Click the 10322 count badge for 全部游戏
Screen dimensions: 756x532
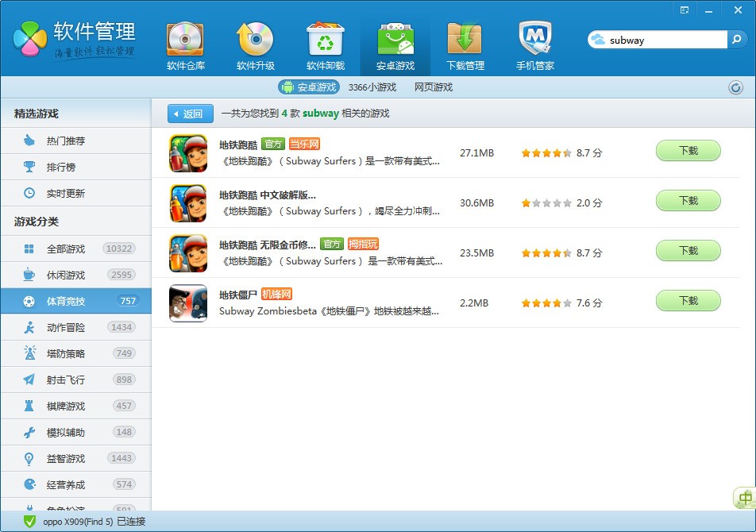119,249
